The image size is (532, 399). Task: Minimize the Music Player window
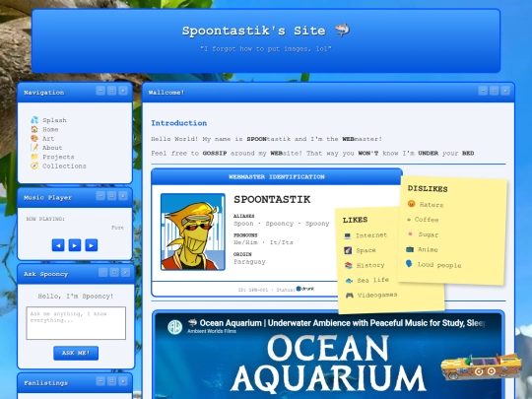point(100,196)
